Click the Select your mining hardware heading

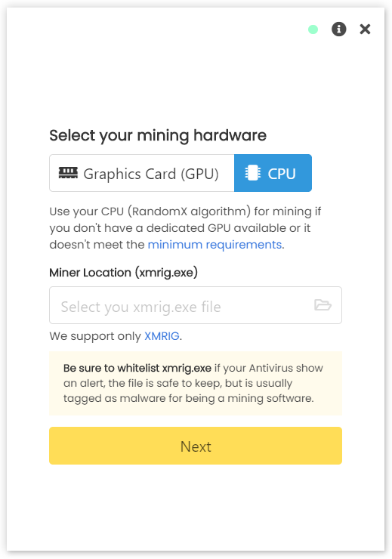pyautogui.click(x=158, y=135)
